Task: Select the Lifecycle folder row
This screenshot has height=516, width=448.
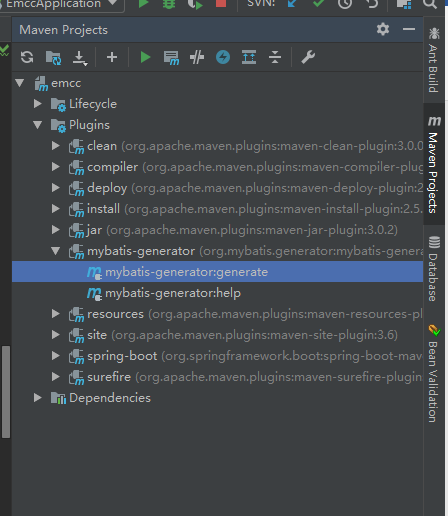Action: pyautogui.click(x=217, y=104)
